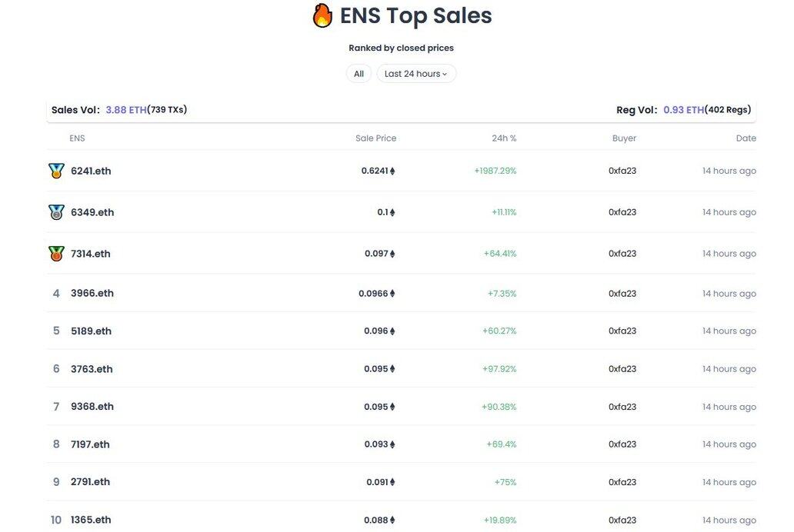Select the All filter pill
The image size is (794, 532).
click(x=359, y=74)
